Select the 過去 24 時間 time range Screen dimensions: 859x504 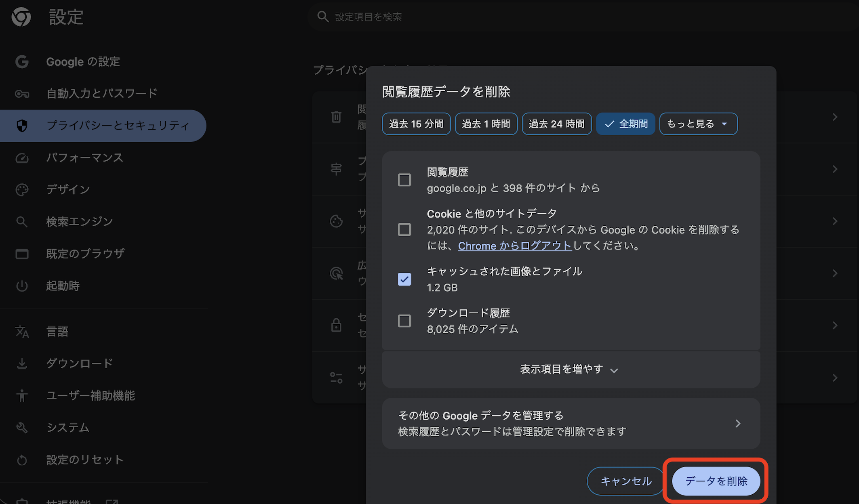[557, 124]
